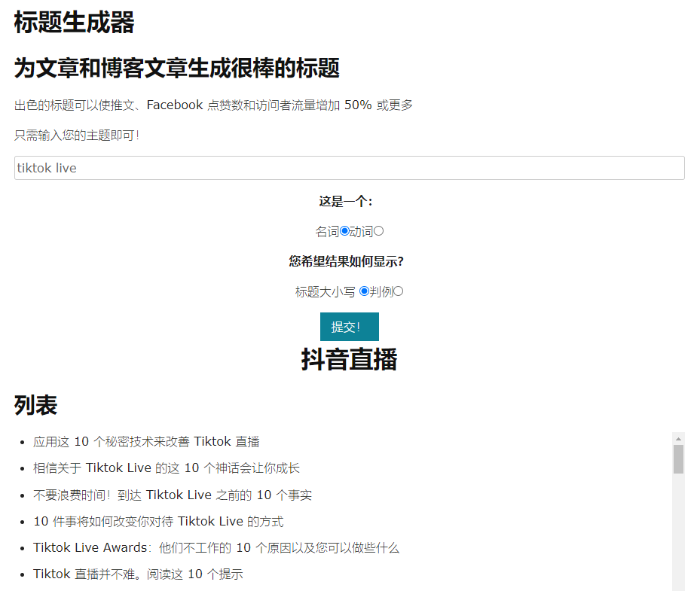Click the results list scrollbar thumb
The width and height of the screenshot is (700, 591).
tap(679, 459)
